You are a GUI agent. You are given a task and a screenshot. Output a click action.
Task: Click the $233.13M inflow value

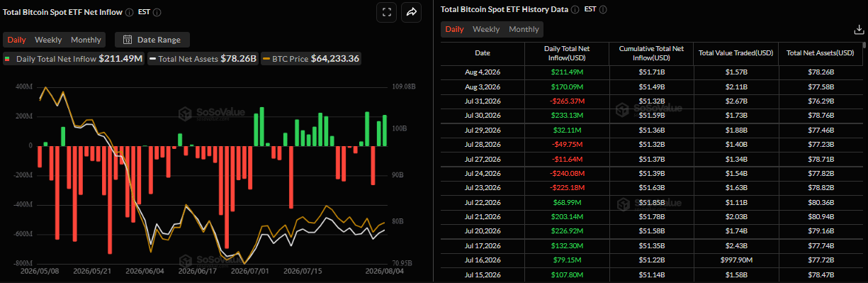[x=566, y=116]
